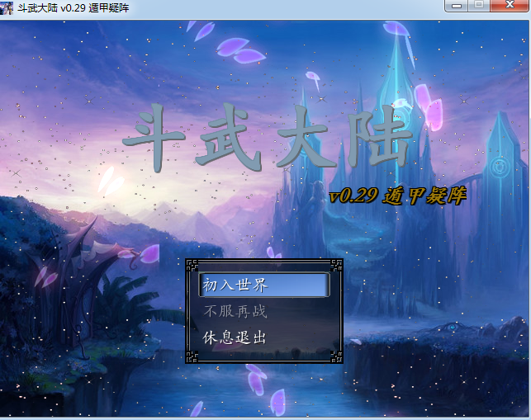
Task: Click the top-right ornamental corner of menu frame
Action: point(336,265)
